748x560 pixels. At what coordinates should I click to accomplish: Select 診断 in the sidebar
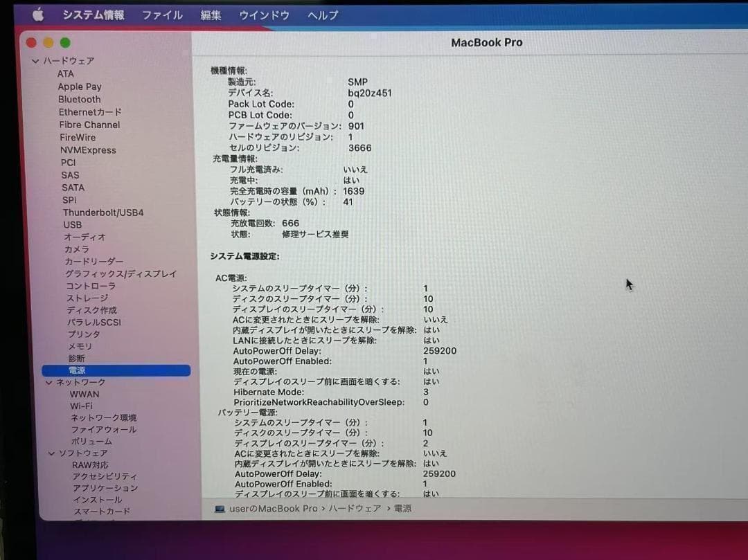click(76, 359)
